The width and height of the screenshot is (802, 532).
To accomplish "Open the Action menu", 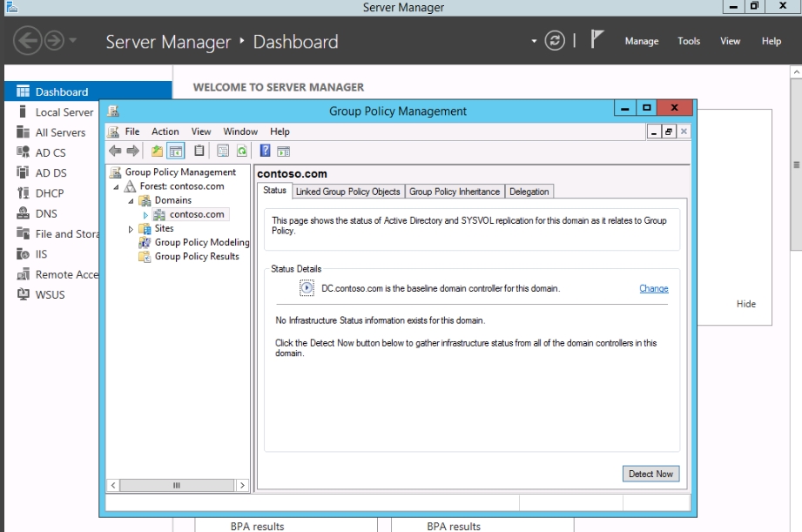I will [165, 131].
